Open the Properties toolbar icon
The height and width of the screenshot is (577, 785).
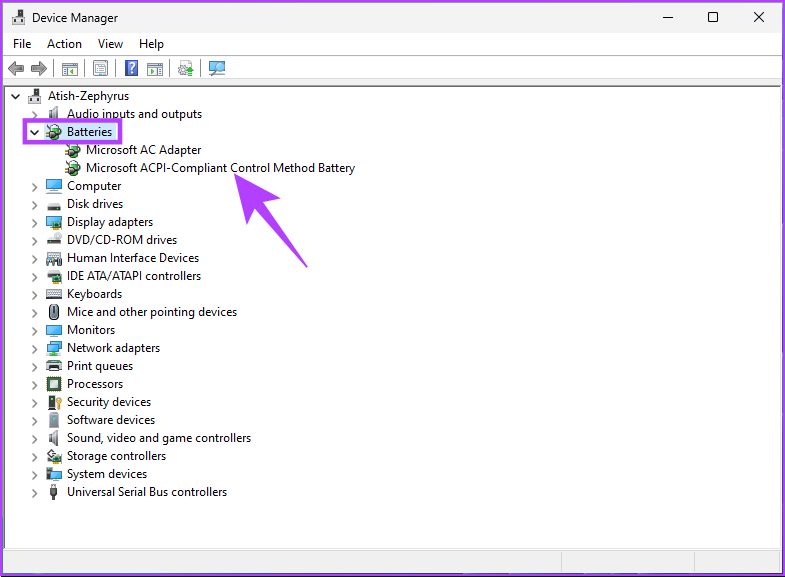coord(100,68)
